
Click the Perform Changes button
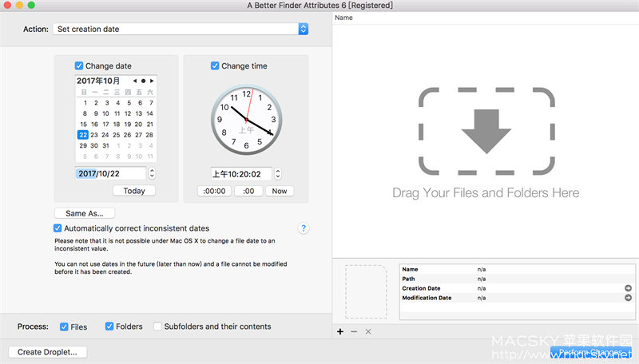(590, 352)
